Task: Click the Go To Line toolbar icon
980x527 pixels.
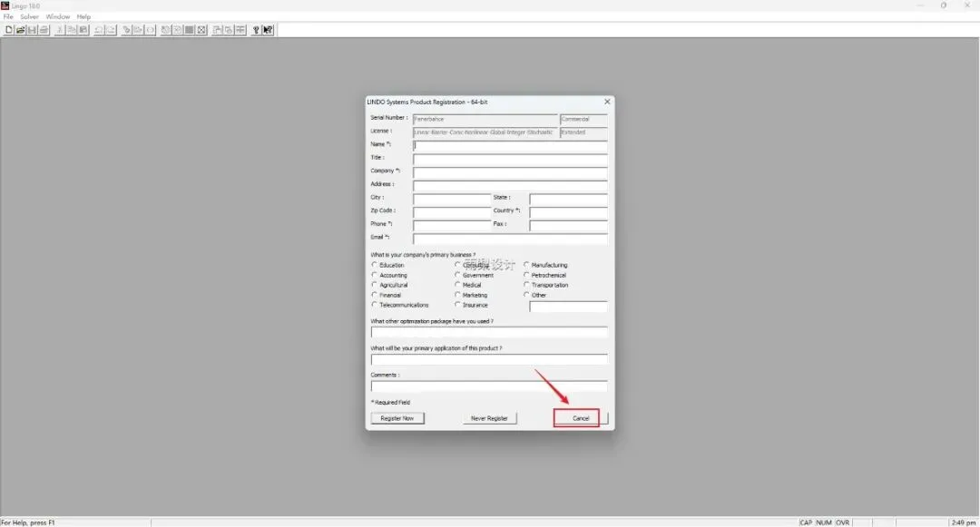Action: (x=138, y=30)
